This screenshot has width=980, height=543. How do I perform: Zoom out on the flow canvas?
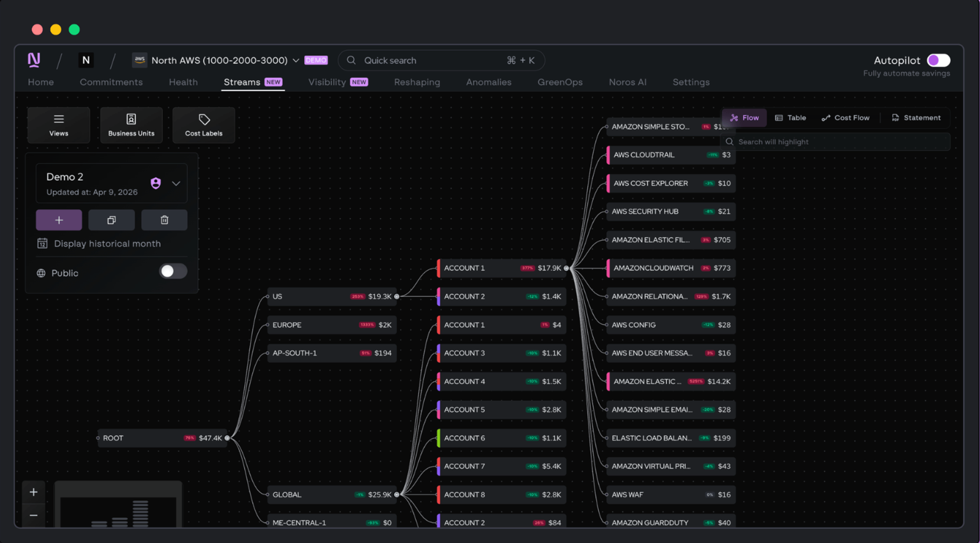tap(33, 515)
